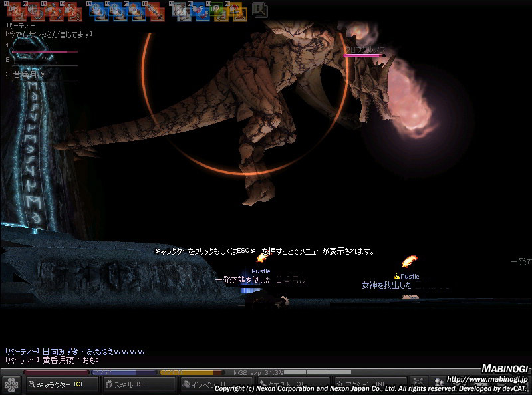532x395 pixels.
Task: Click the red HP gauge
Action: click(x=57, y=372)
